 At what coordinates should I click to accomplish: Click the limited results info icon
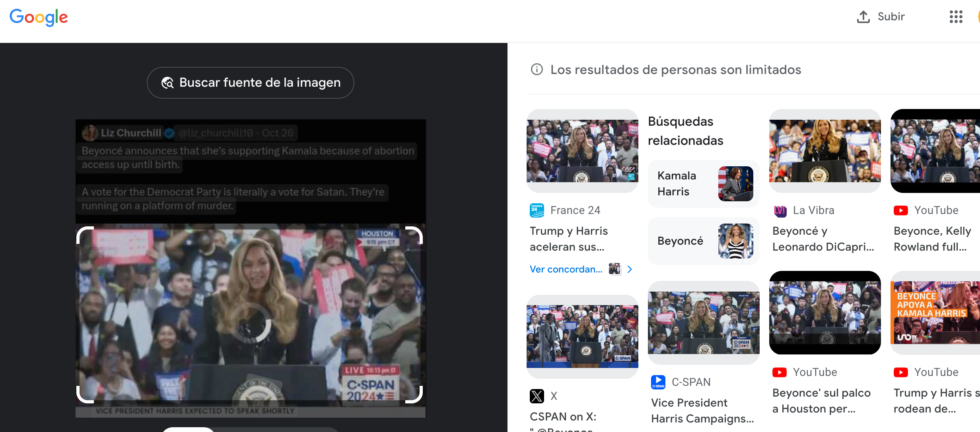[x=537, y=70]
